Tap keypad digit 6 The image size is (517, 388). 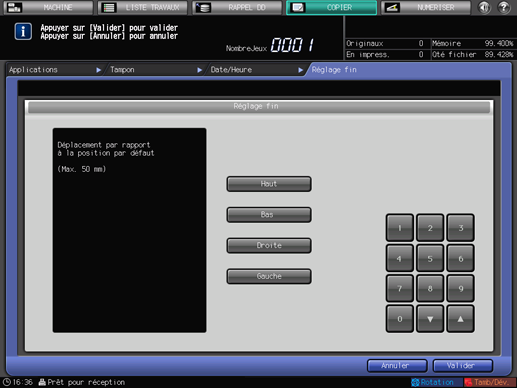point(461,258)
